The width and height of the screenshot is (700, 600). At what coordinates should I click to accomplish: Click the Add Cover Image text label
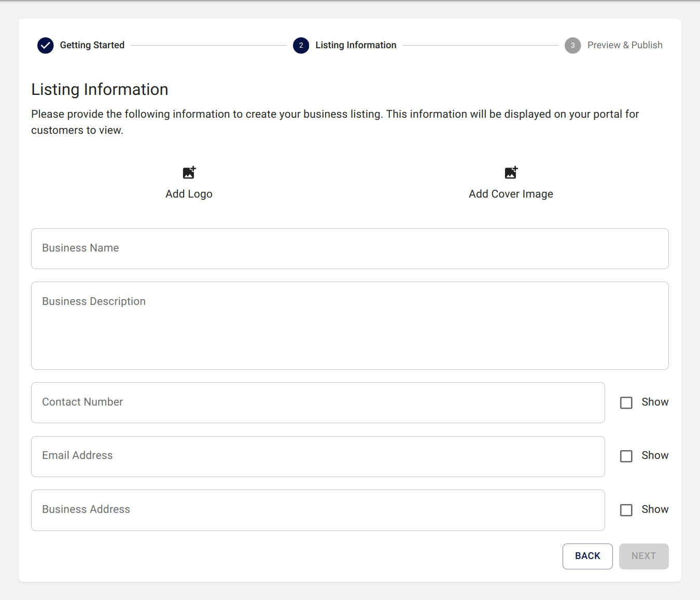pyautogui.click(x=511, y=194)
